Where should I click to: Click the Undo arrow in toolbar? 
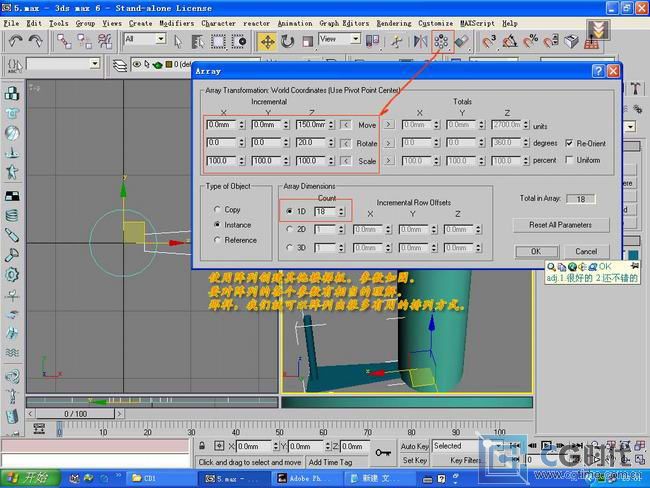click(15, 41)
